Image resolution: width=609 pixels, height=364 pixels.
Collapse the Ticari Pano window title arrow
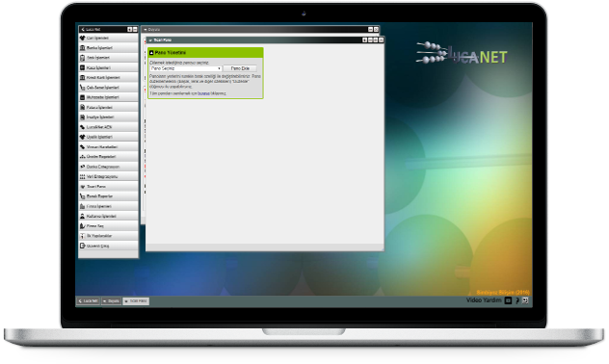tap(150, 40)
